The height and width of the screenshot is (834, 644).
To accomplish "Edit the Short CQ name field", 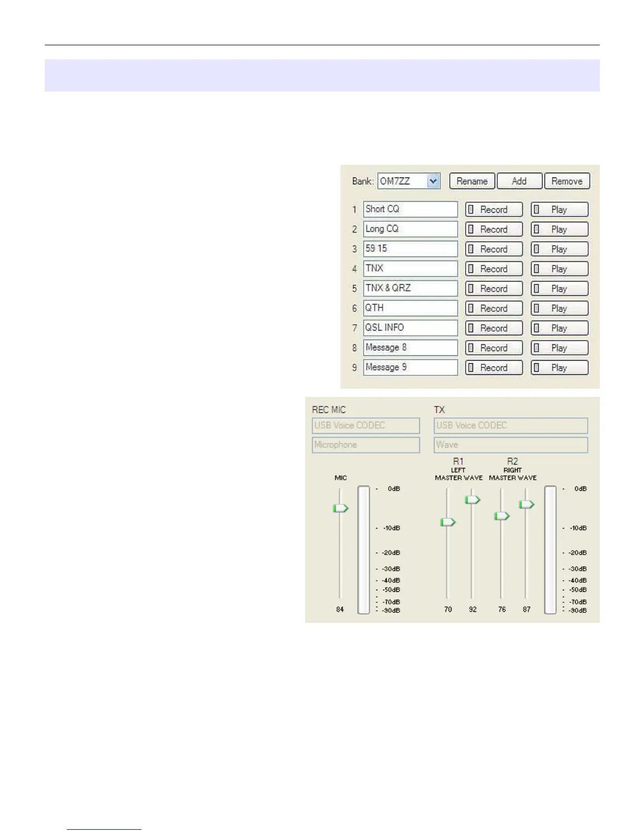I will click(x=410, y=209).
